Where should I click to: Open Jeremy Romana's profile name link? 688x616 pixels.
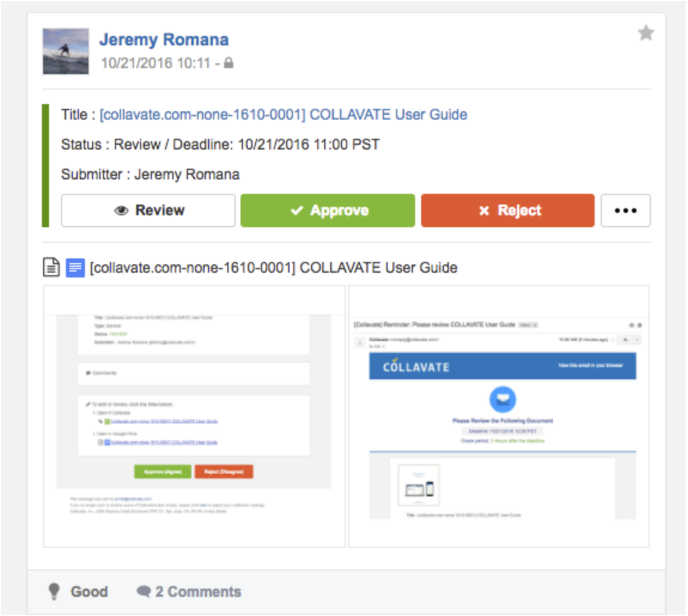pyautogui.click(x=164, y=39)
